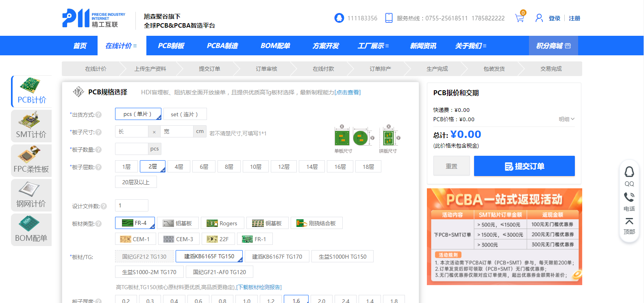This screenshot has height=303, width=644.
Task: Open the shopping cart icon
Action: [x=519, y=18]
